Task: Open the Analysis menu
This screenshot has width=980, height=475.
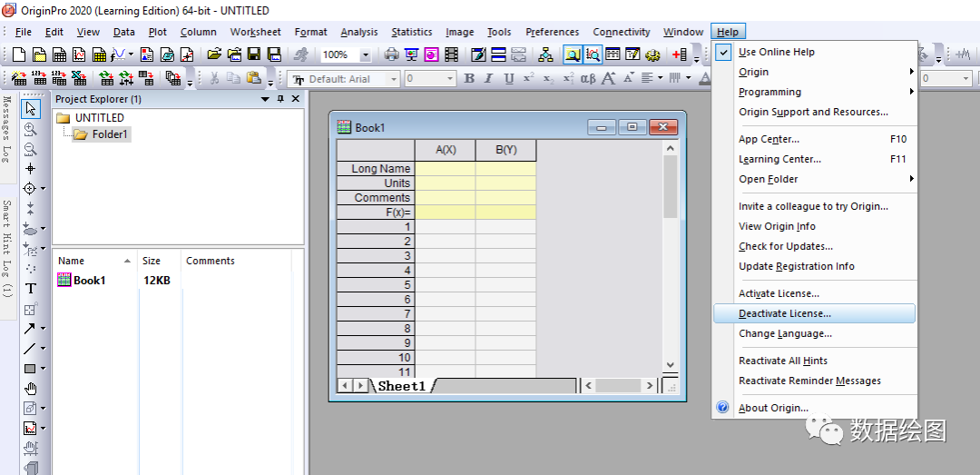Action: tap(359, 32)
